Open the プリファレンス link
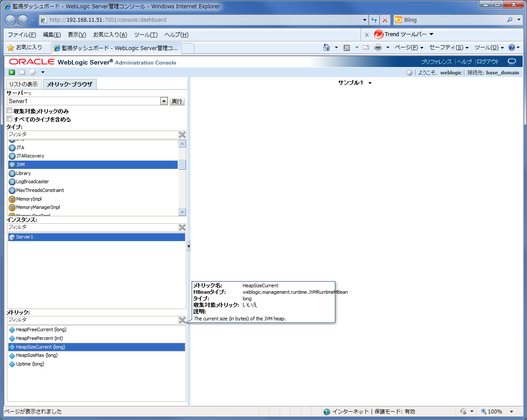This screenshot has height=420, width=527. pos(436,62)
